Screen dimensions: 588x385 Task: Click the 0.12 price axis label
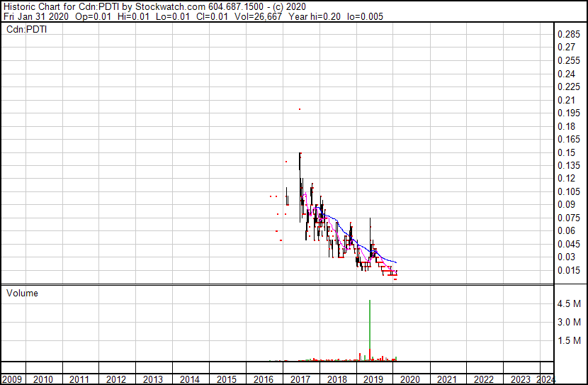566,178
